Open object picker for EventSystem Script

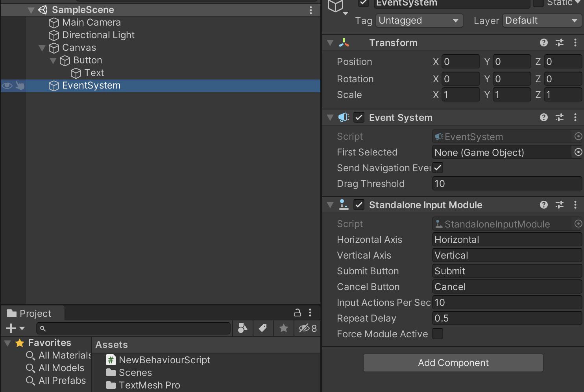coord(578,136)
